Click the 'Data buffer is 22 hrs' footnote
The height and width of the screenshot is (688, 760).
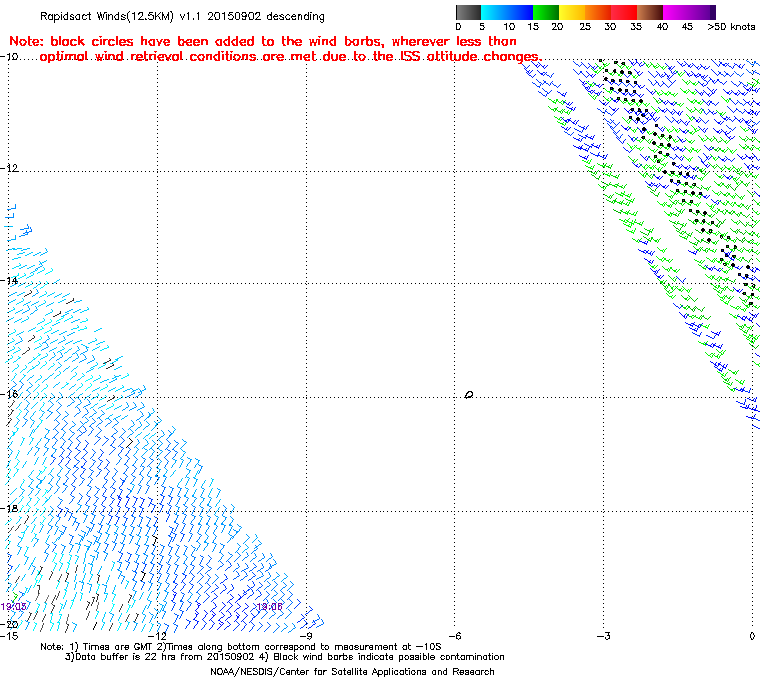[285, 657]
